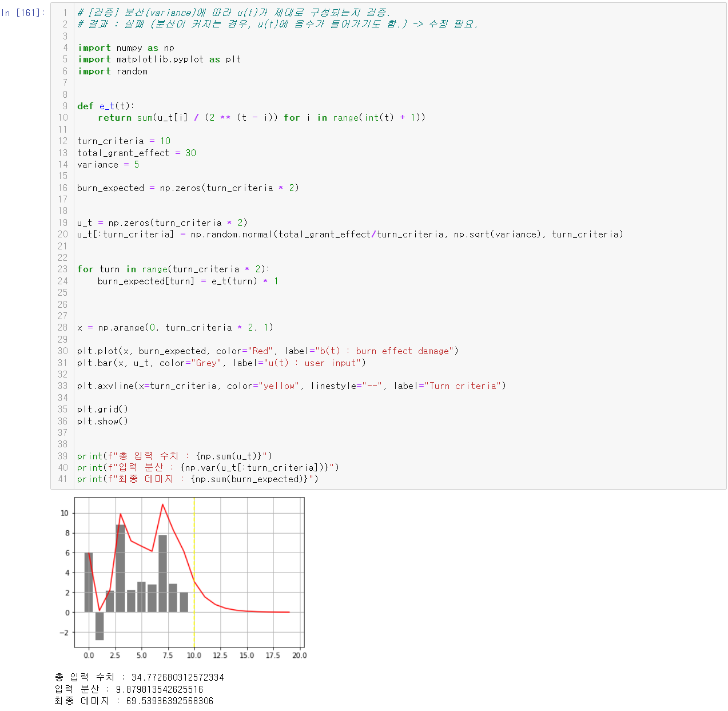Click the plt.bar user input line
The image size is (728, 711).
(x=221, y=363)
